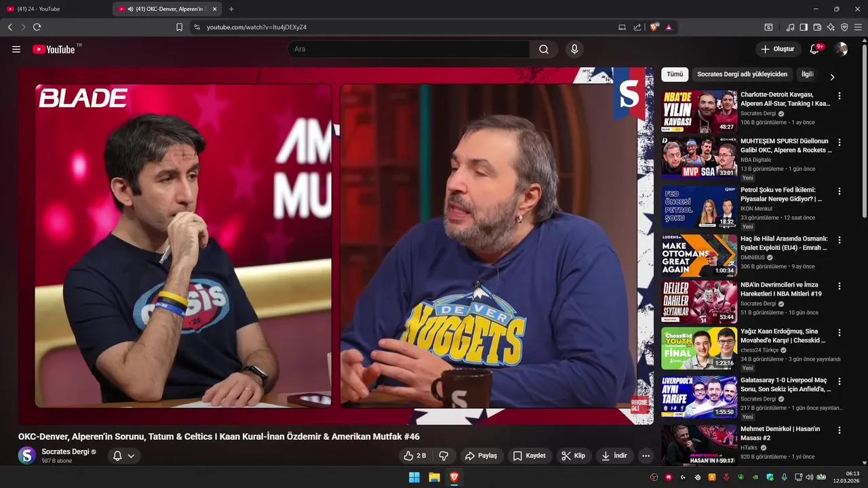Open Make Ottomans Great Again thumbnail
The height and width of the screenshot is (488, 868).
tap(699, 256)
